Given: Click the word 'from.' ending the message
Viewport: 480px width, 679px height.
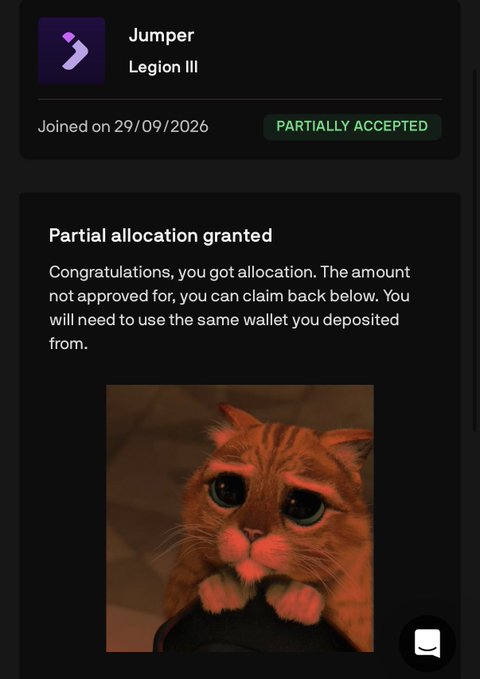Looking at the screenshot, I should click(68, 344).
